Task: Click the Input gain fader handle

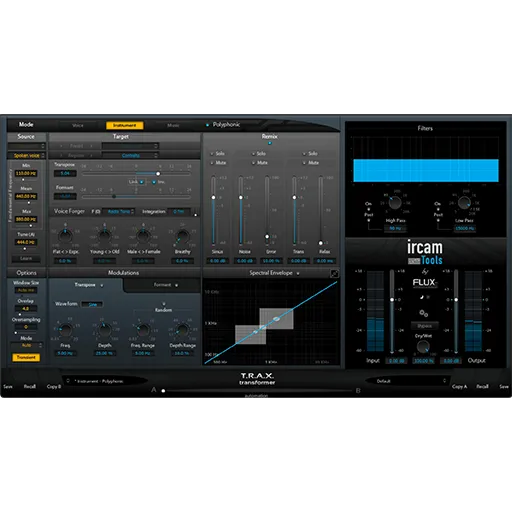Action: (392, 300)
